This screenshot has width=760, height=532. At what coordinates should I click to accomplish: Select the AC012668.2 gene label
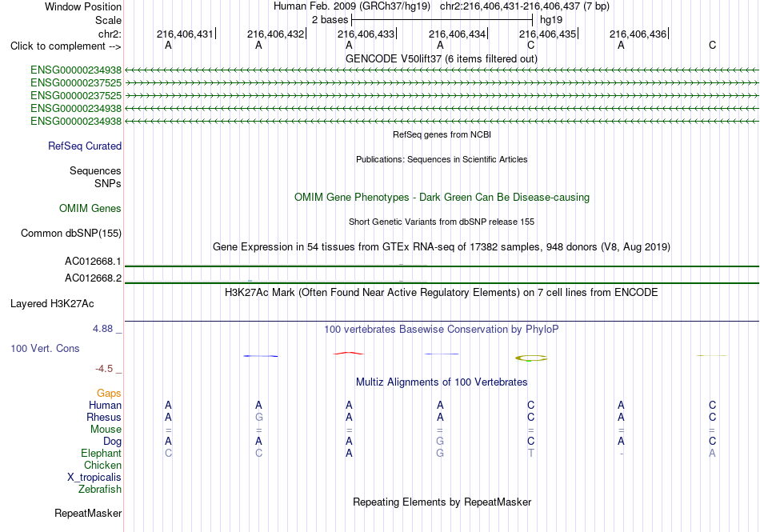click(x=93, y=278)
